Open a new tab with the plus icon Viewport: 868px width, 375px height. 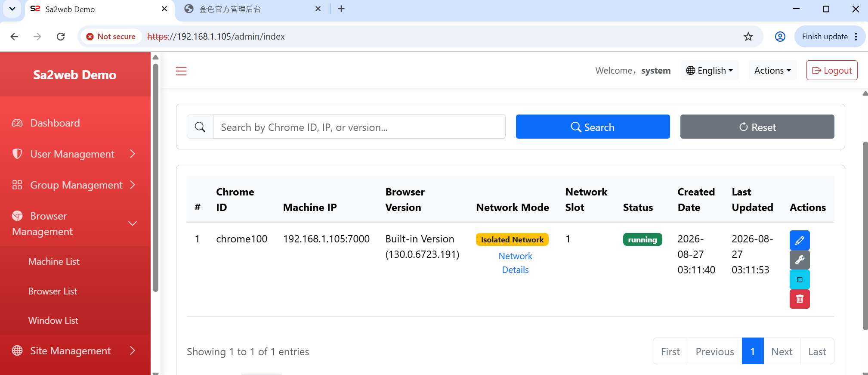tap(341, 9)
